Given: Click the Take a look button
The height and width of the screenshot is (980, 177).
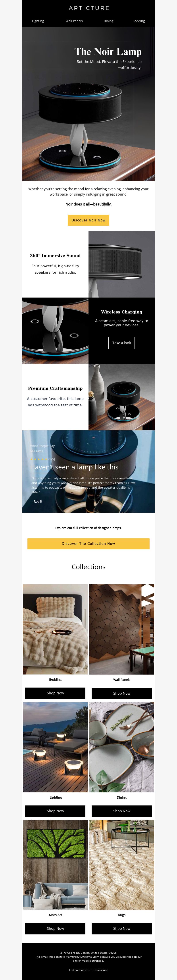Looking at the screenshot, I should click(x=122, y=343).
